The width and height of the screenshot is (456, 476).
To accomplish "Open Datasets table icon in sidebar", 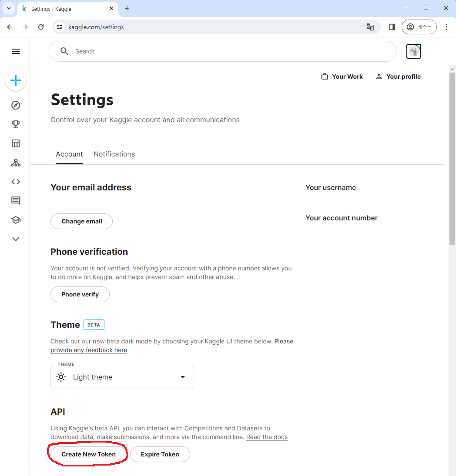I will pos(16,143).
